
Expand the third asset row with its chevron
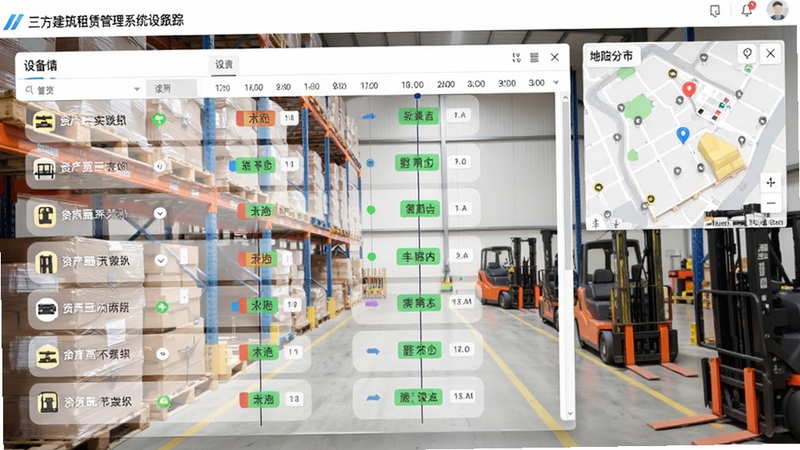coord(160,213)
